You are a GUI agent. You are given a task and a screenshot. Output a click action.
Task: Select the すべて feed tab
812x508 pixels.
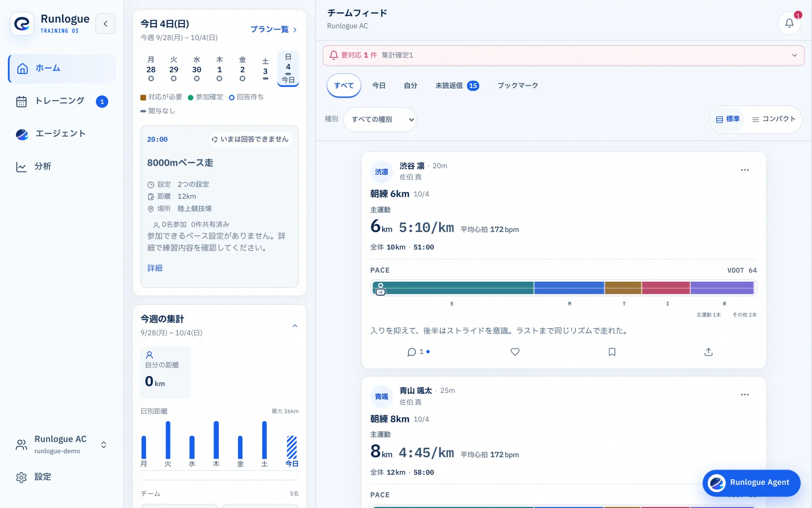click(x=344, y=86)
